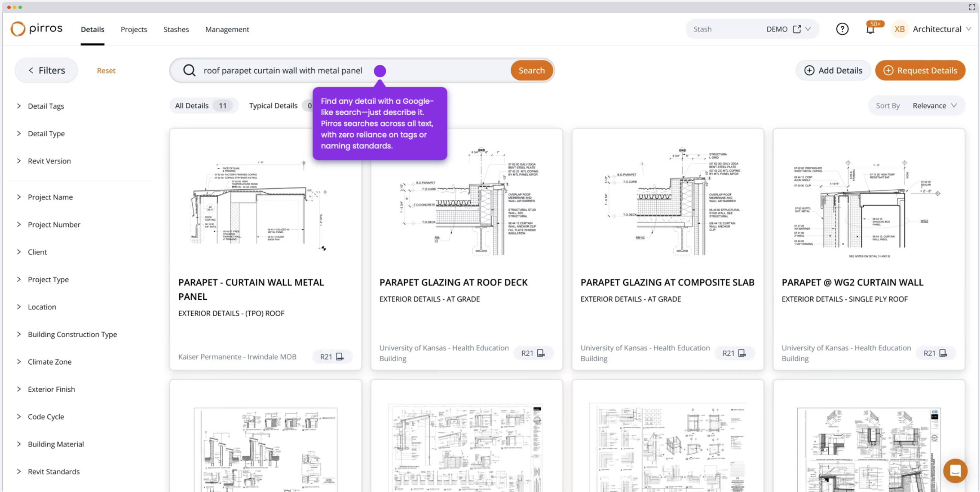Select the Typical Details tab
Viewport: 980px width, 492px height.
coord(273,105)
